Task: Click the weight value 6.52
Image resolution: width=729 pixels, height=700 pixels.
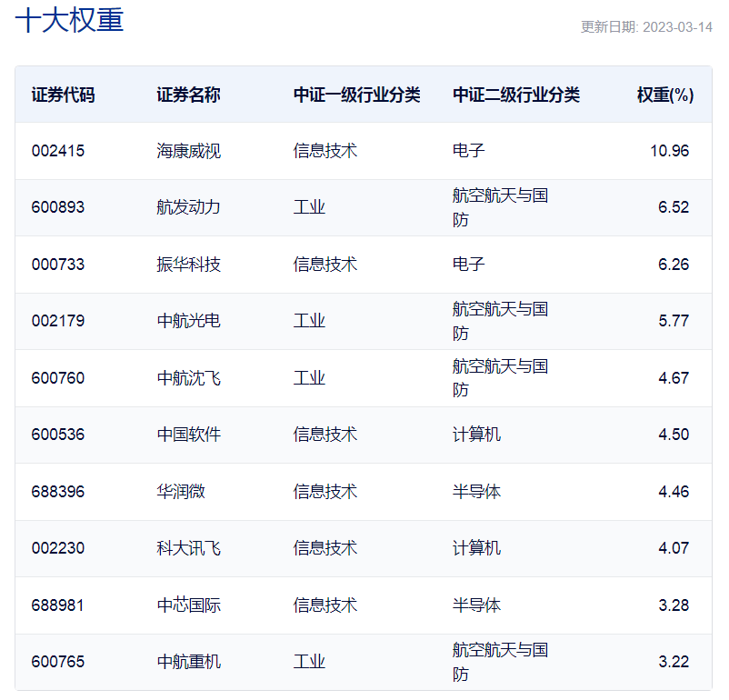Action: pos(674,207)
